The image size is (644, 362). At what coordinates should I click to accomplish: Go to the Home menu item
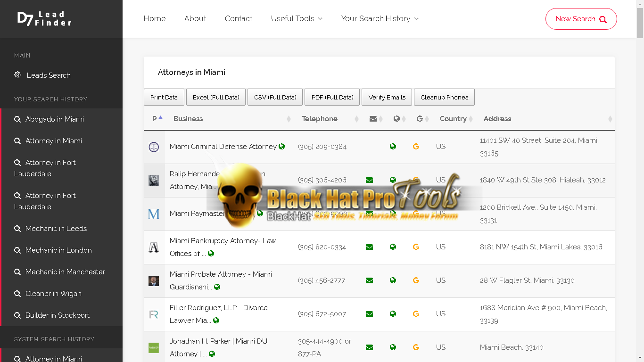tap(155, 19)
